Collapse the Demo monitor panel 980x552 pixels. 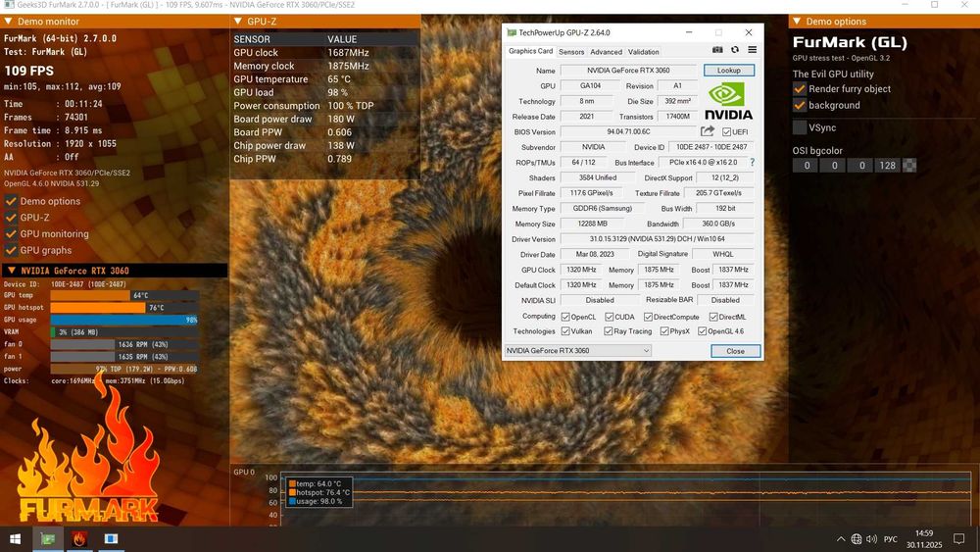coord(9,22)
